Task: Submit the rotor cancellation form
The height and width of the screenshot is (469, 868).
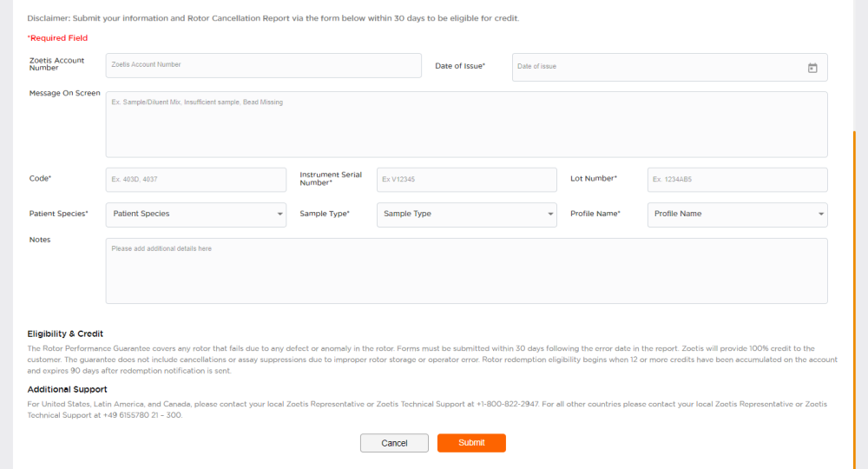Action: coord(471,443)
